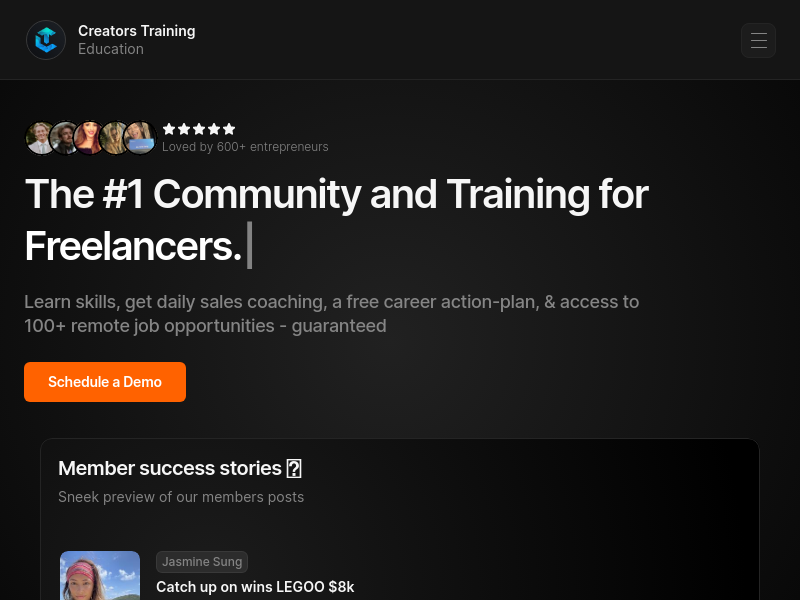Click the Education subtitle under the brand name
Image resolution: width=800 pixels, height=600 pixels.
[111, 49]
